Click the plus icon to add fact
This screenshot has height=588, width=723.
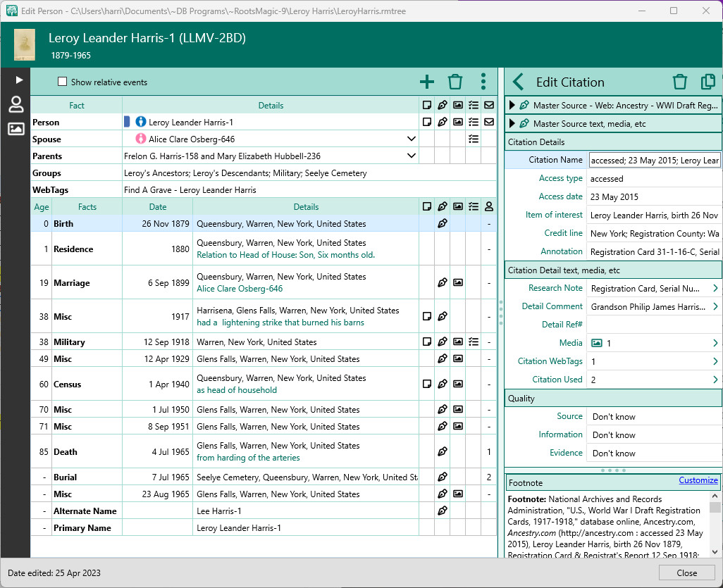427,82
